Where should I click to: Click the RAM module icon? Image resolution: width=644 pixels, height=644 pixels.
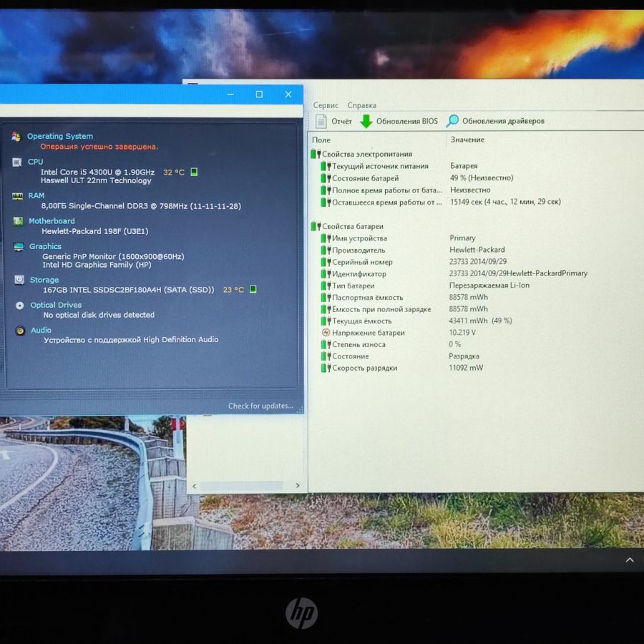coord(17,196)
